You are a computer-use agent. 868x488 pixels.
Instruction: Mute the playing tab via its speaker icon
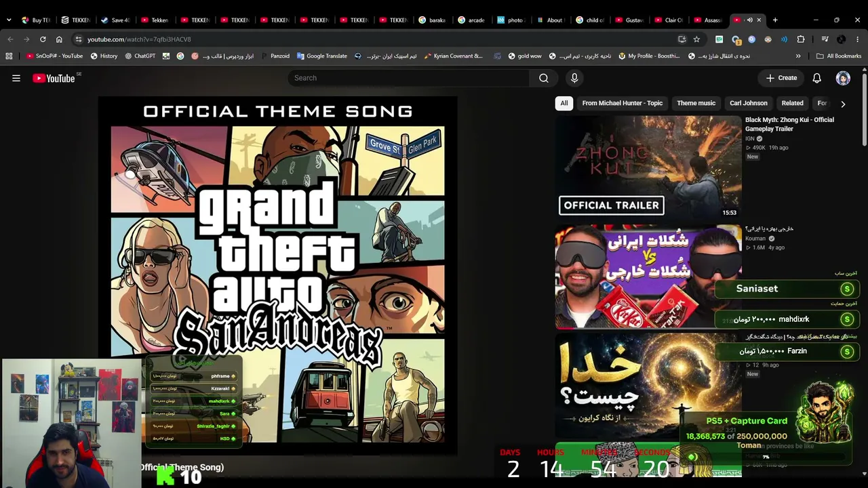(749, 20)
